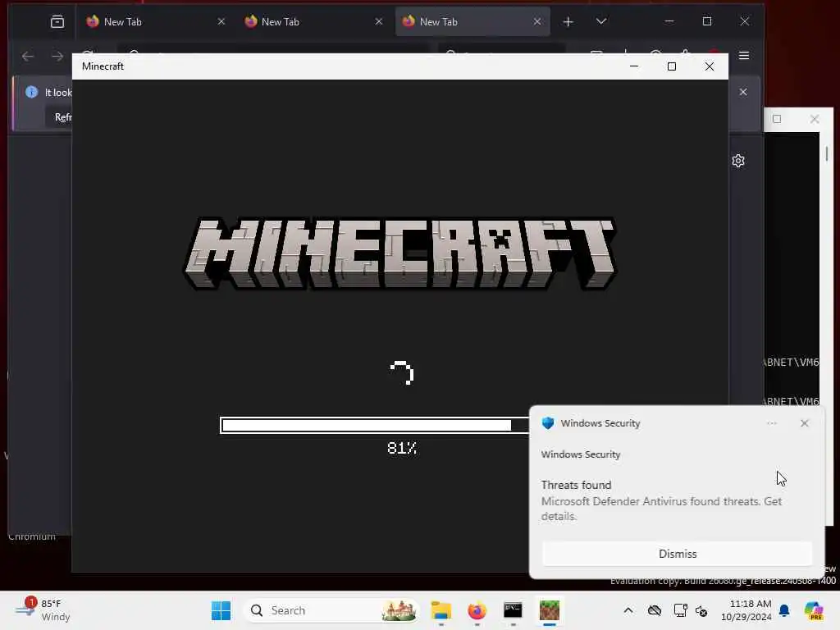Go forward in the Firefox window
This screenshot has height=630, width=840.
click(x=57, y=57)
